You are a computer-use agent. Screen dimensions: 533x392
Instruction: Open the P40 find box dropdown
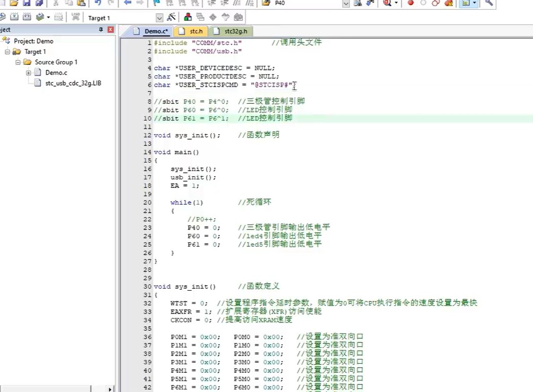346,4
